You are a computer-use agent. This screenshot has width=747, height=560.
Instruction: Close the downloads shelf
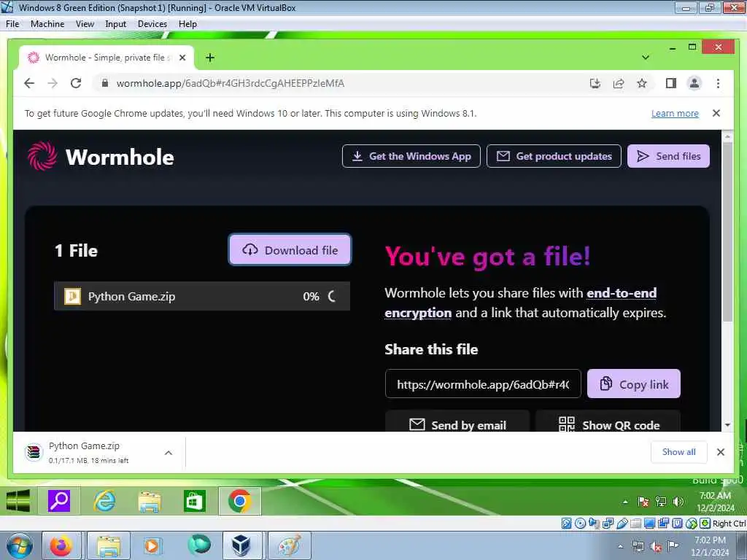720,452
